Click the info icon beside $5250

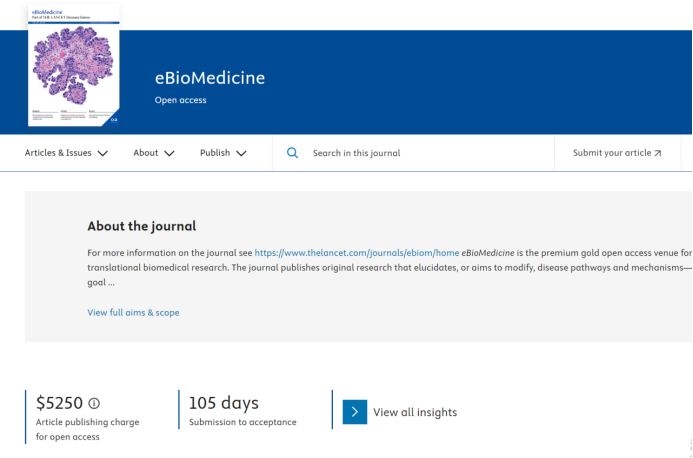94,403
